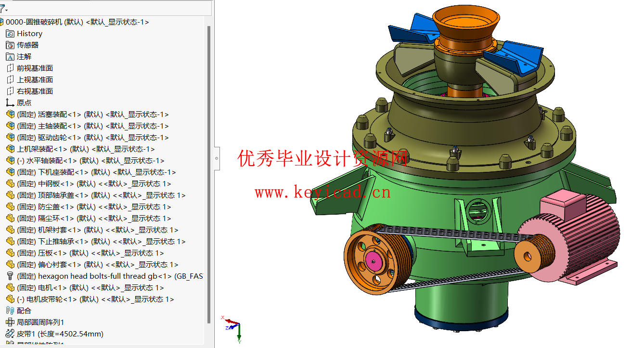Screen dimensions: 644x348
Task: Click the 皮带1 belt feature icon
Action: coord(11,334)
